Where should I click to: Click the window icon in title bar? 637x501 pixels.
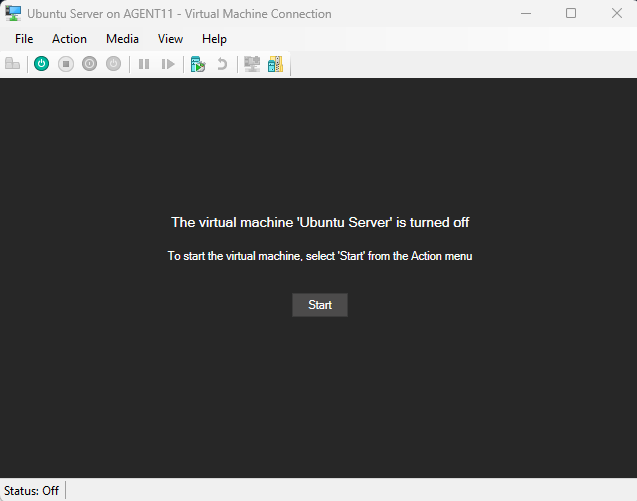point(14,13)
